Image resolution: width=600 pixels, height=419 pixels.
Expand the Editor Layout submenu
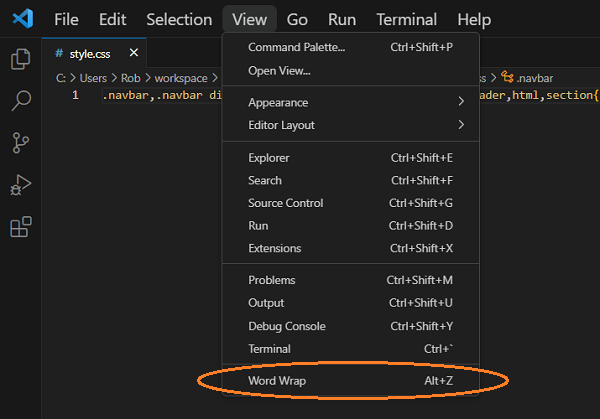(351, 125)
